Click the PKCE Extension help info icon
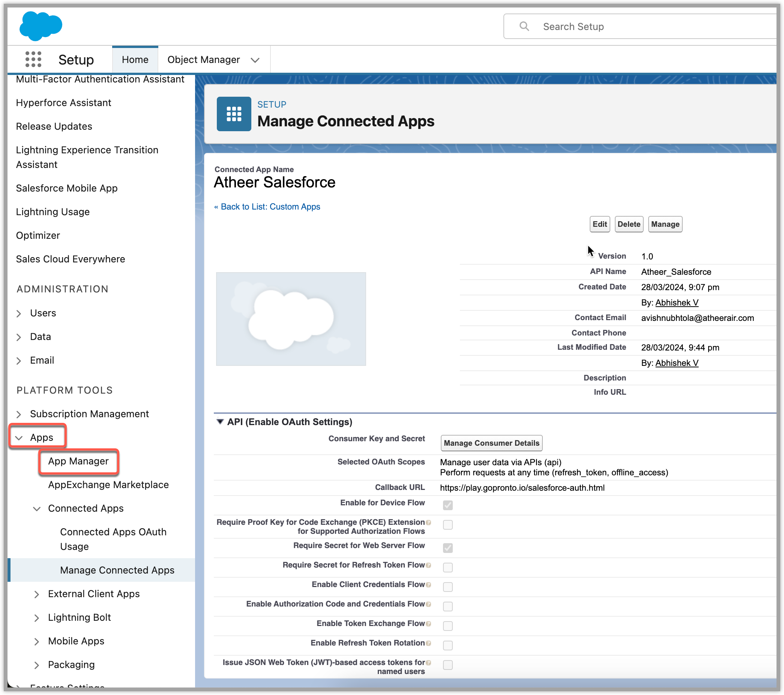Viewport: 784px width, 695px height. [428, 523]
